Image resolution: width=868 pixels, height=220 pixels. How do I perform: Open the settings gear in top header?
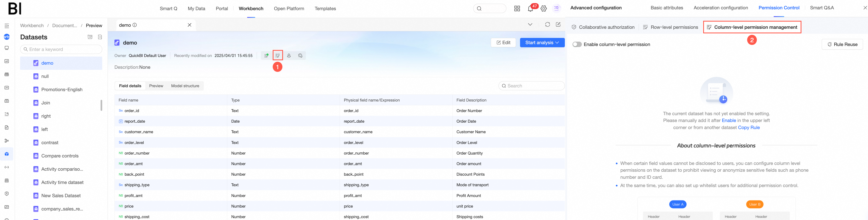pyautogui.click(x=544, y=9)
